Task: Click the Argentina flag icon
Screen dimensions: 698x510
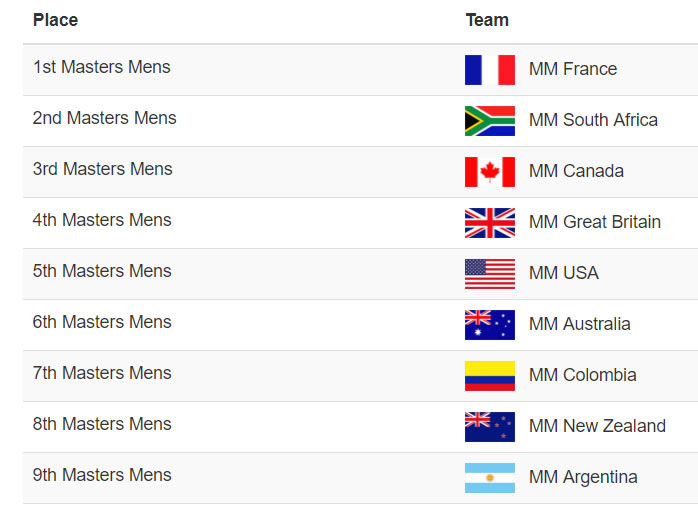Action: [x=490, y=478]
